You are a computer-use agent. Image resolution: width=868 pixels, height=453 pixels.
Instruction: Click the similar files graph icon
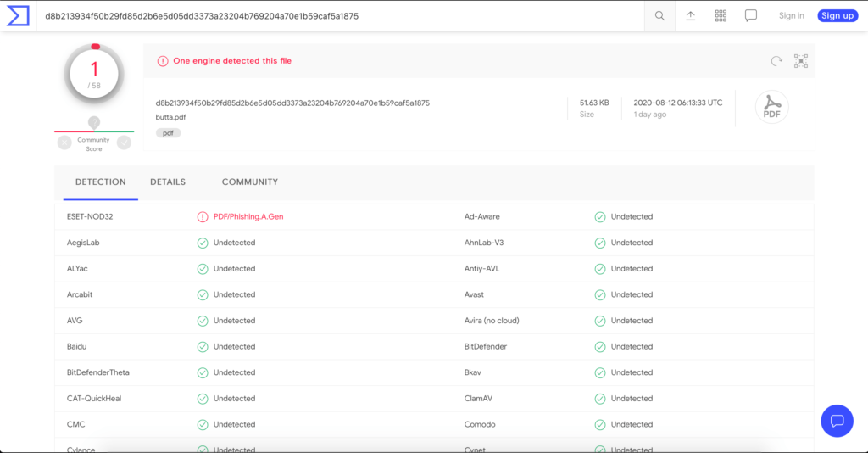tap(801, 61)
